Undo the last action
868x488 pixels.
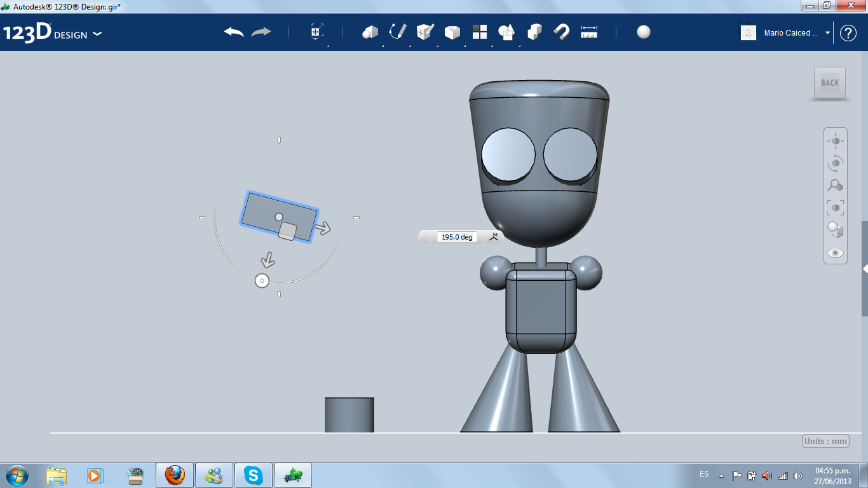tap(234, 32)
